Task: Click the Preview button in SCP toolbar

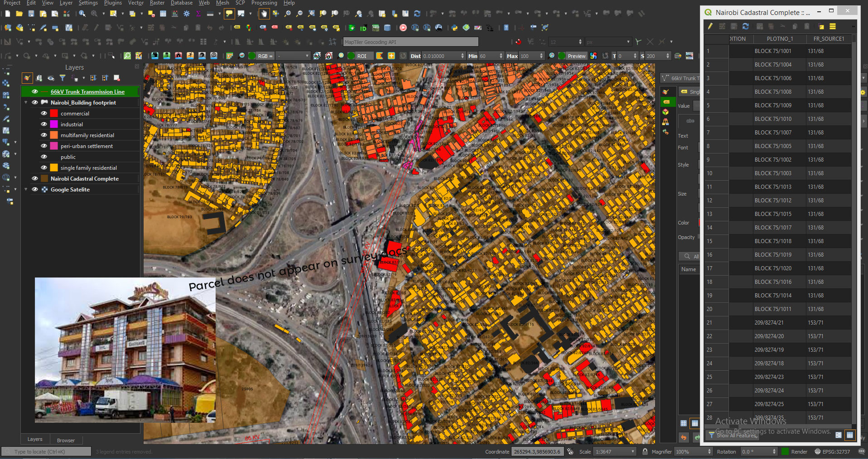Action: tap(576, 56)
